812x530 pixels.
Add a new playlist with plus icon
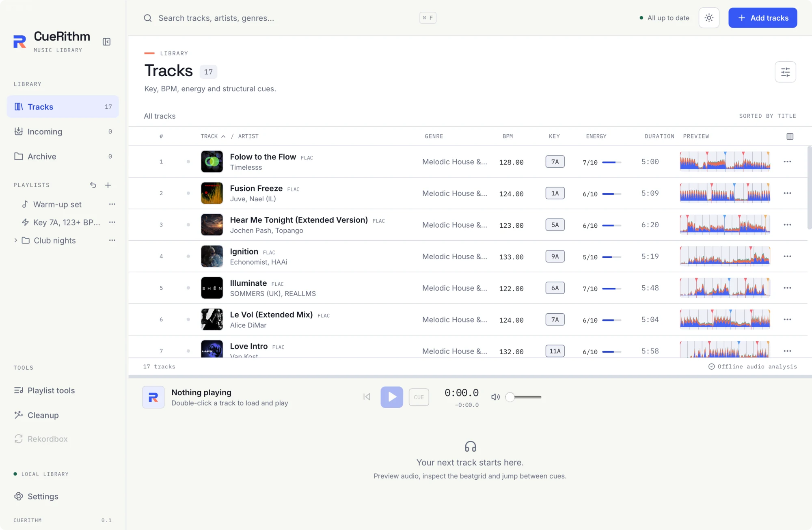coord(108,185)
